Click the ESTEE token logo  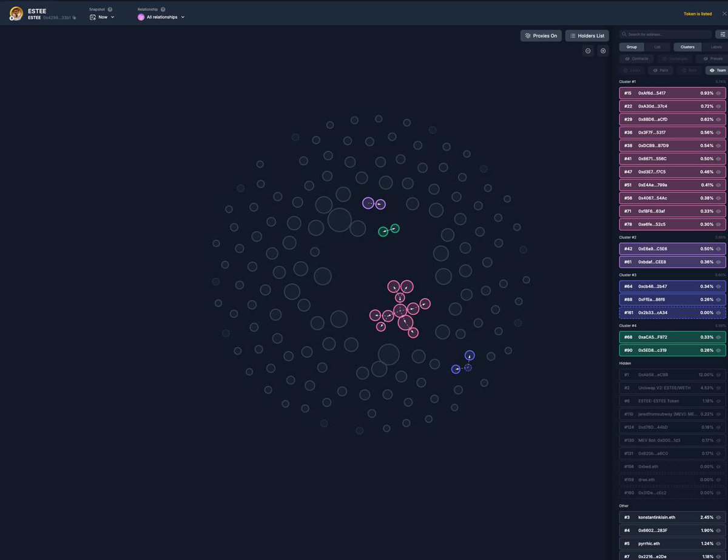pyautogui.click(x=16, y=13)
